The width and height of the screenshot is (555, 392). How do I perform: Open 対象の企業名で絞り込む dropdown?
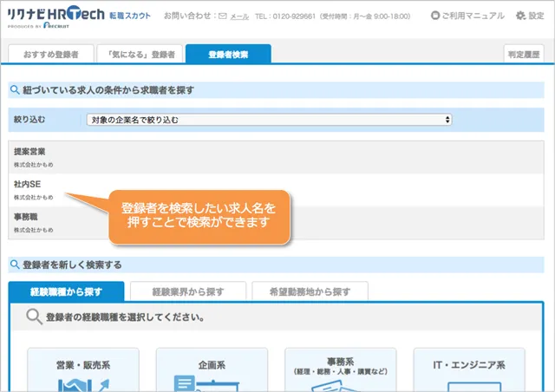(x=270, y=120)
